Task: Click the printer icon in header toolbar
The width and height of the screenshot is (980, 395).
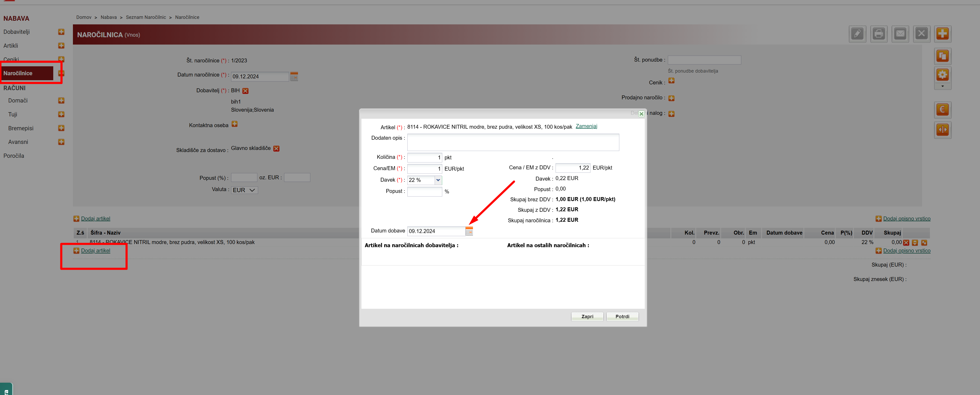Action: [x=878, y=34]
